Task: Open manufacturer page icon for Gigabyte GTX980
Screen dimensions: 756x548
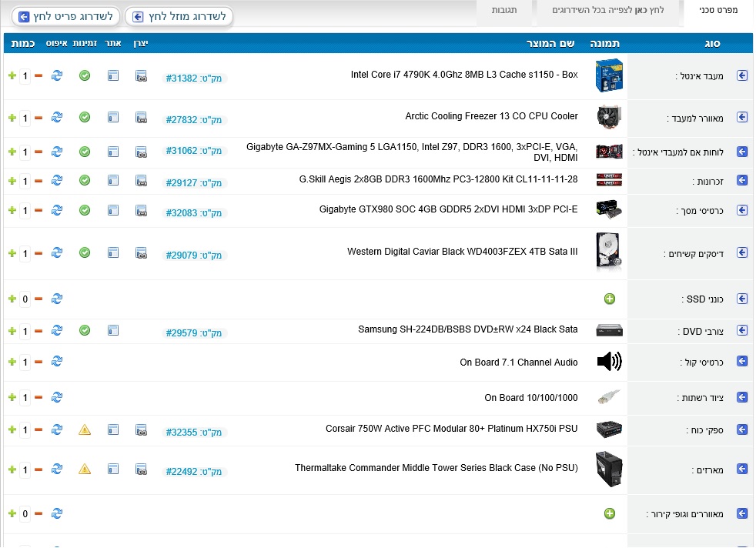Action: tap(141, 210)
